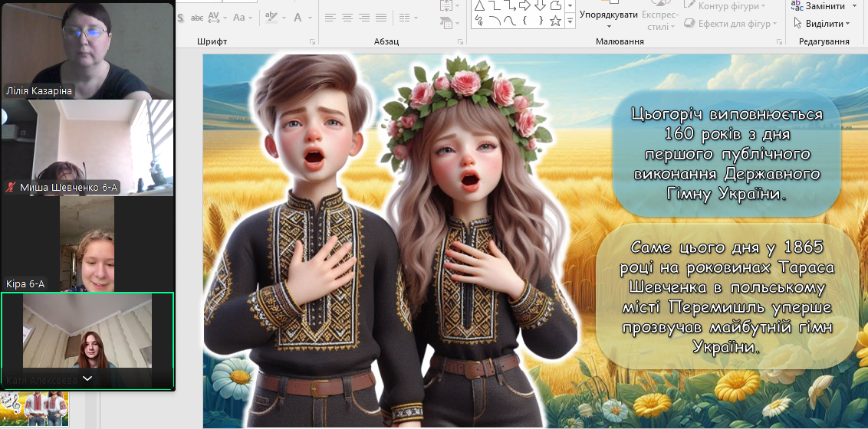Select Катя Алексеева video tile

tap(87, 340)
